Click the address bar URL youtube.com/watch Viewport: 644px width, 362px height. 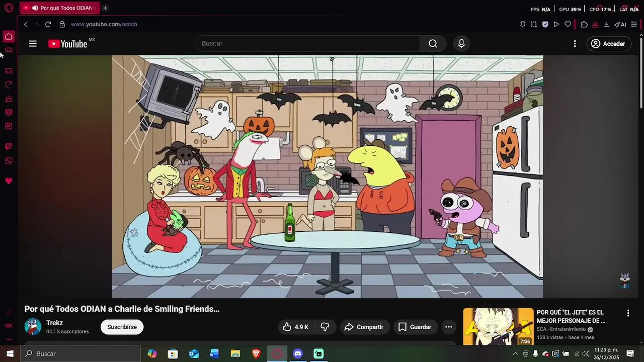pos(104,24)
